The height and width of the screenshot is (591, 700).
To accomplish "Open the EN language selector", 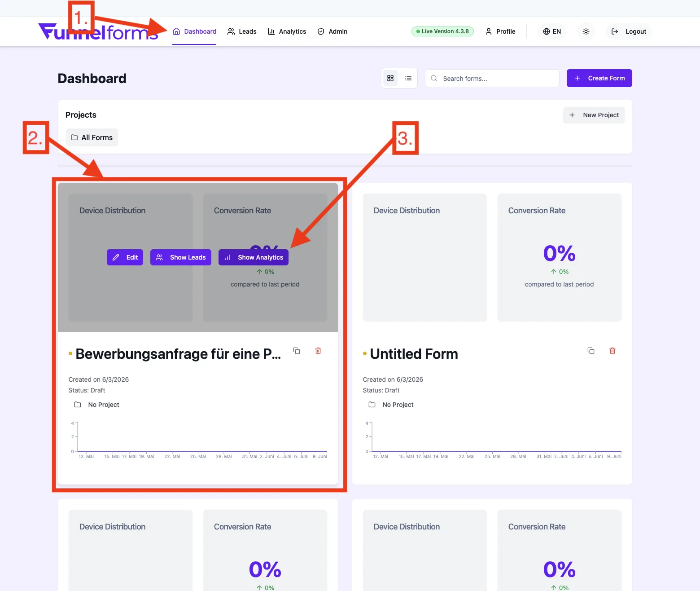I will [552, 31].
